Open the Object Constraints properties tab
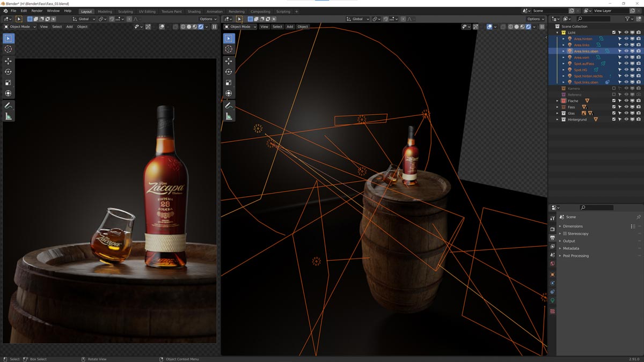 click(552, 291)
